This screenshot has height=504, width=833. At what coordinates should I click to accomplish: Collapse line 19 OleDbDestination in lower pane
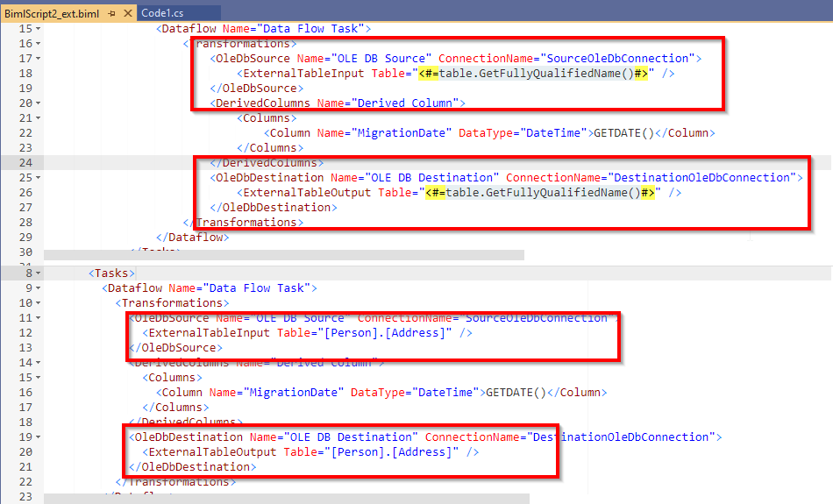point(38,437)
